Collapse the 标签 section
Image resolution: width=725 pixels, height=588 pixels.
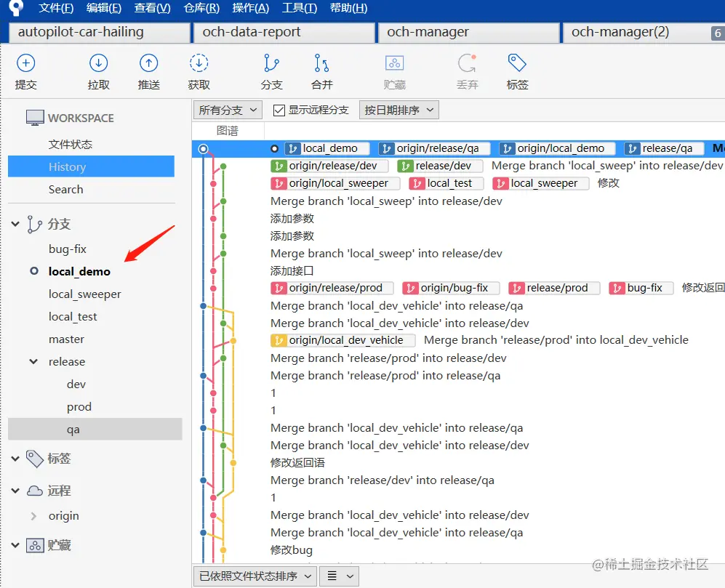(15, 459)
